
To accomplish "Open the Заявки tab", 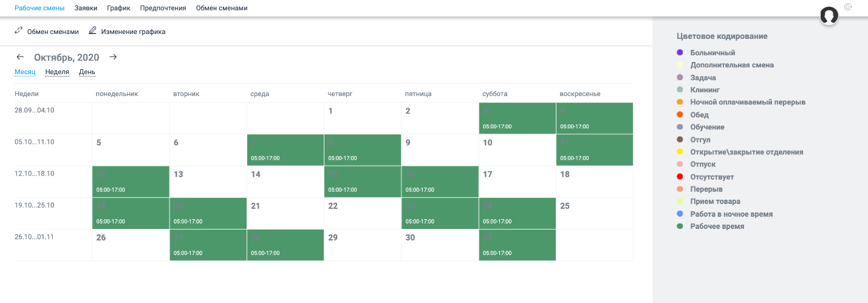I will [86, 9].
